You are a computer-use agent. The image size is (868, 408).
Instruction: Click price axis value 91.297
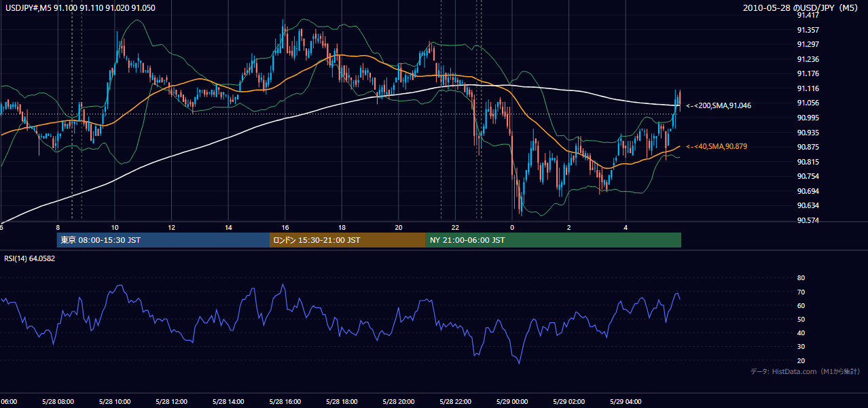coord(808,45)
